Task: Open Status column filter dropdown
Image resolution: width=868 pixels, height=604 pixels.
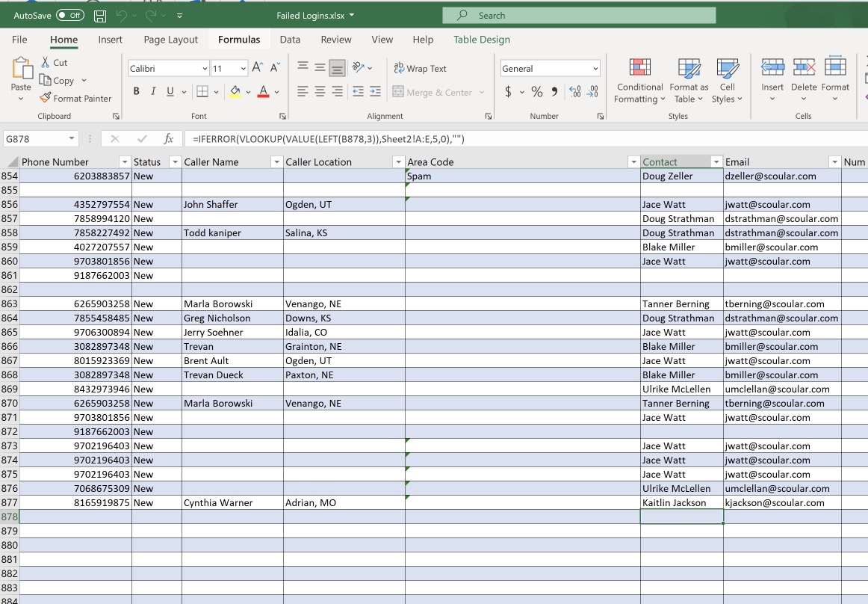Action: (175, 161)
